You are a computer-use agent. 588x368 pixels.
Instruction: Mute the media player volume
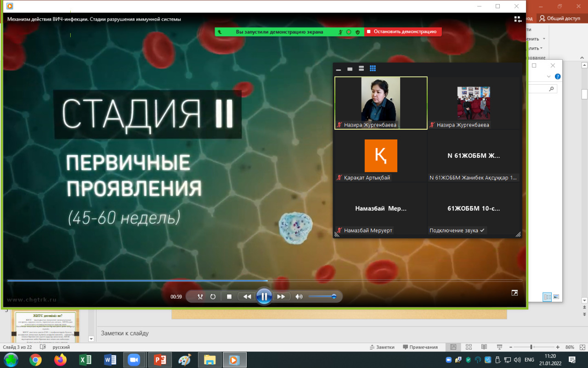point(299,297)
